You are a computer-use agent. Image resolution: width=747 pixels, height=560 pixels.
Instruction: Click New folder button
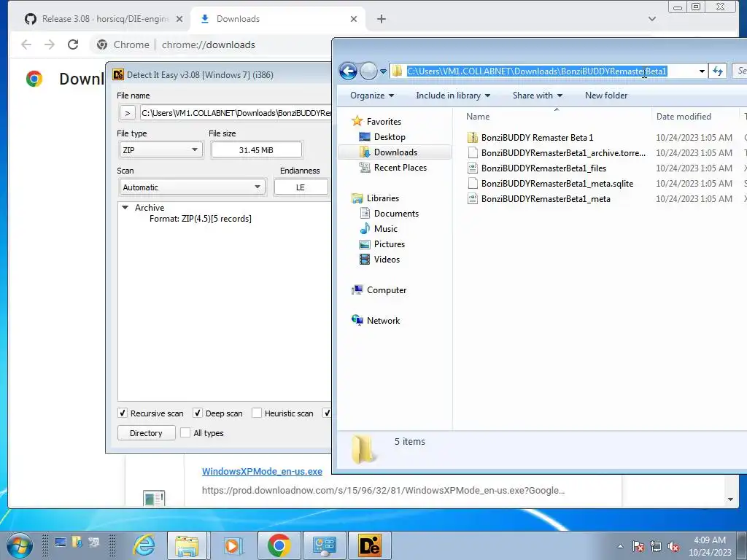point(606,96)
